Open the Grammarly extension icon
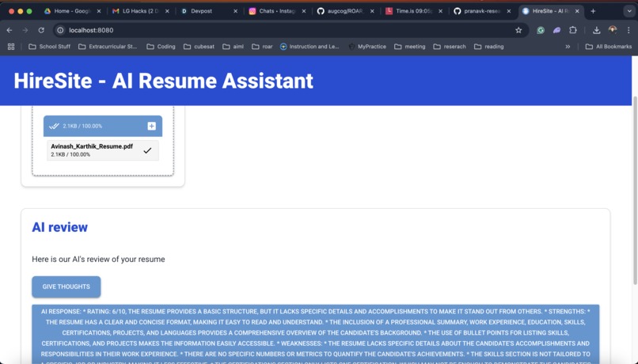The image size is (638, 364). 541,30
